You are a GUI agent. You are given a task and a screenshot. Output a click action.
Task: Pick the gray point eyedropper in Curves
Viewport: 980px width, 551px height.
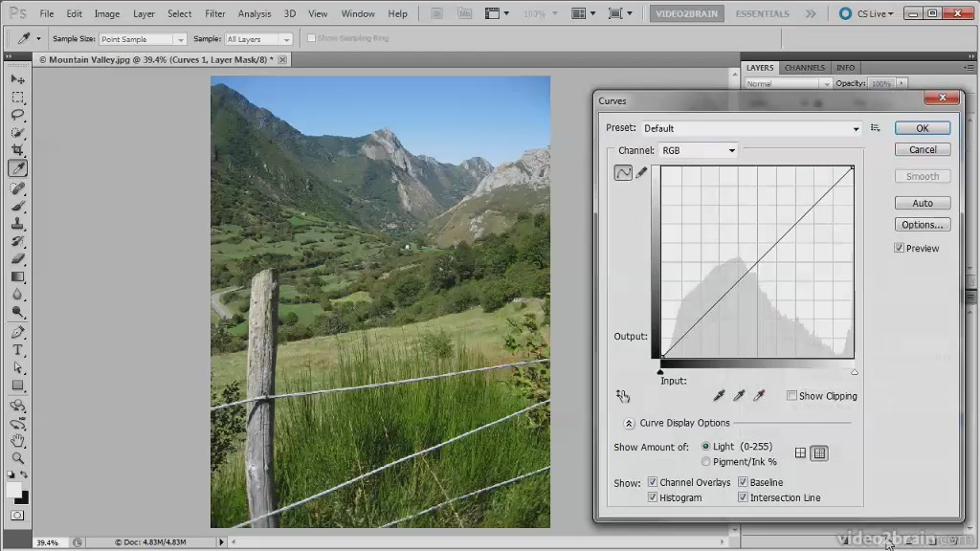coord(739,395)
